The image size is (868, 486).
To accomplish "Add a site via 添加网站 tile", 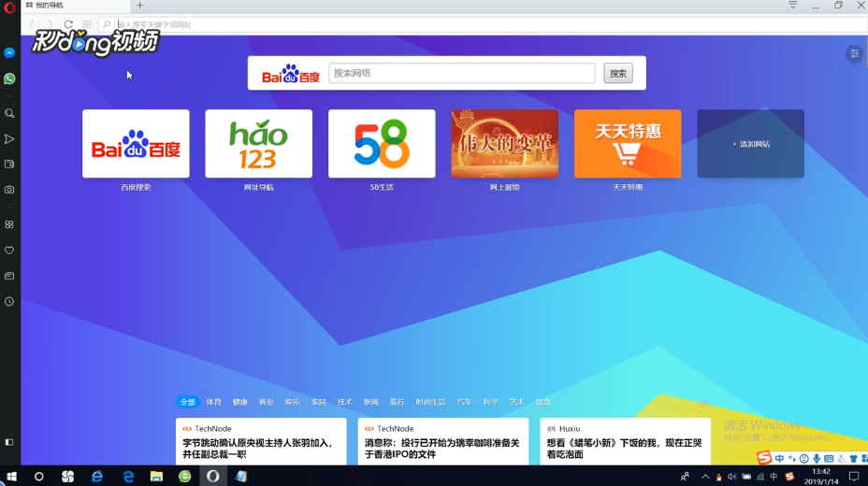I will 750,144.
